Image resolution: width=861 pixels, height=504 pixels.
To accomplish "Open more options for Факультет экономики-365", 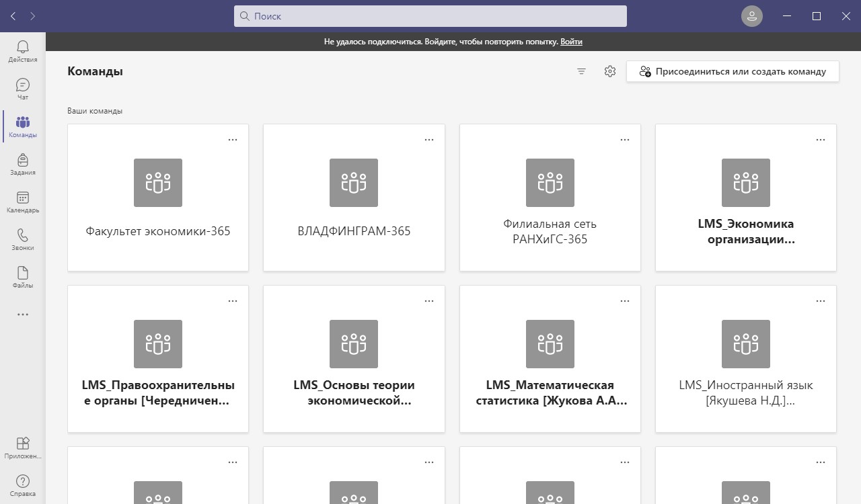I will pyautogui.click(x=233, y=140).
